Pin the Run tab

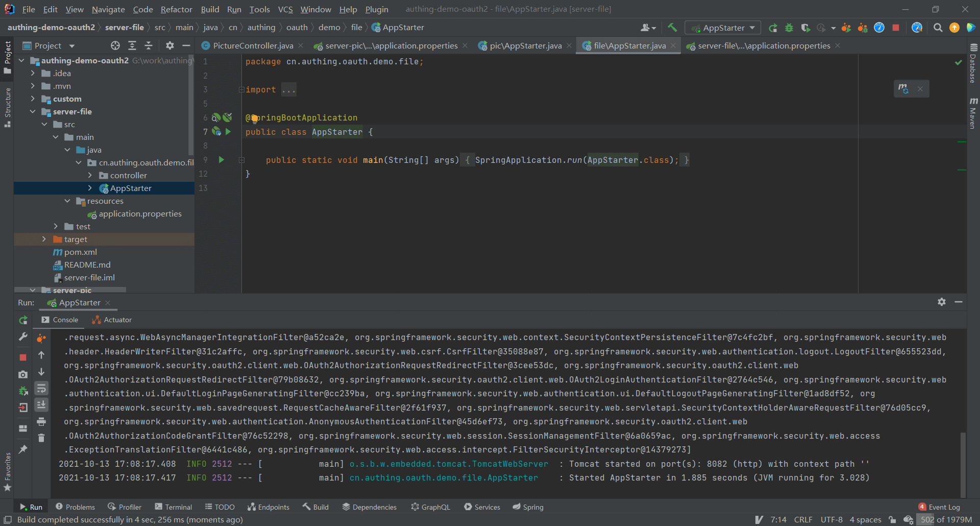pos(23,449)
